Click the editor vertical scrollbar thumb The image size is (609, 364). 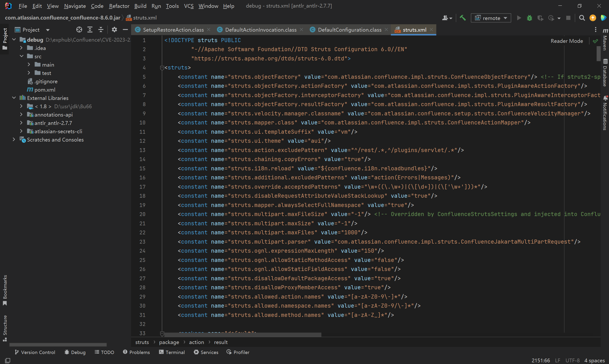(x=599, y=53)
